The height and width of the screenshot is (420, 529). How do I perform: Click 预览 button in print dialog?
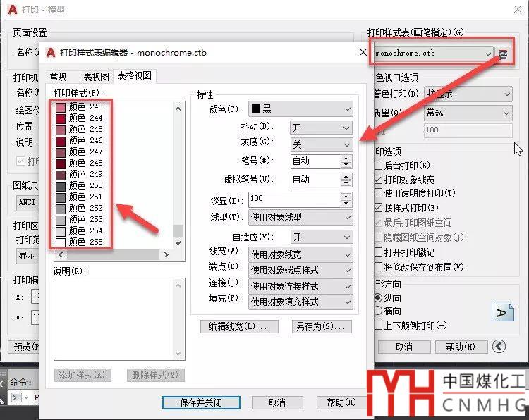point(23,347)
